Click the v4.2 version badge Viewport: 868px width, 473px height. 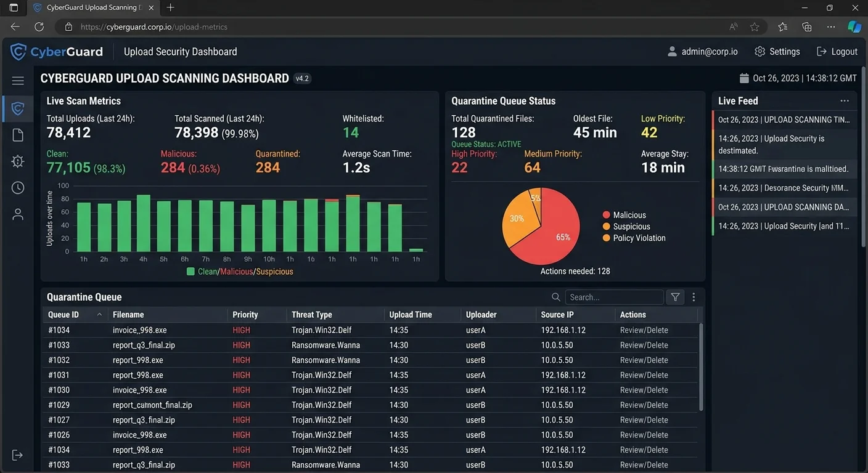pyautogui.click(x=302, y=78)
